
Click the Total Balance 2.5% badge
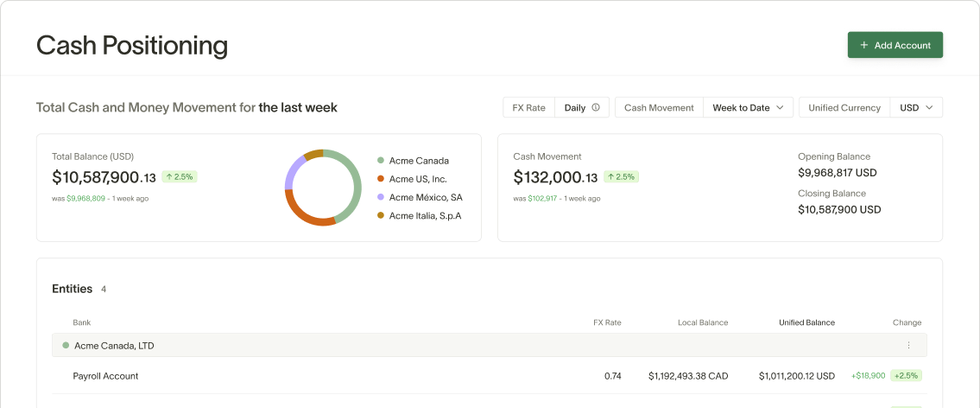tap(180, 177)
